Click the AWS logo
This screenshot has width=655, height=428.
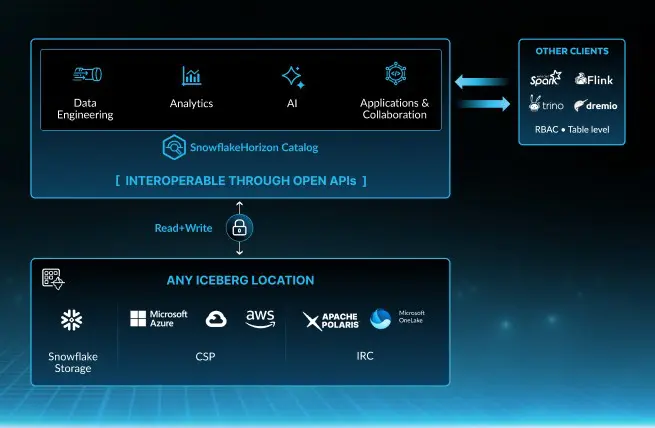tap(260, 319)
